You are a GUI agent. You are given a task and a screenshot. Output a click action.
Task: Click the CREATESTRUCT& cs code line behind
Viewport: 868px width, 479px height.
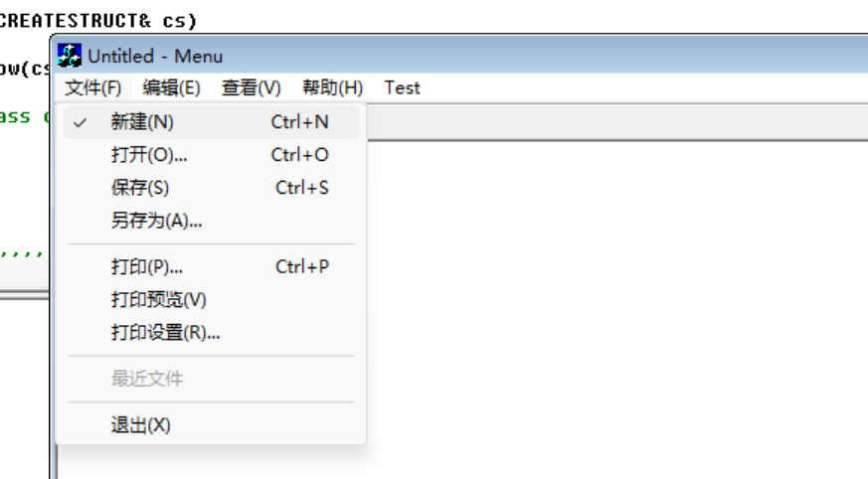98,21
